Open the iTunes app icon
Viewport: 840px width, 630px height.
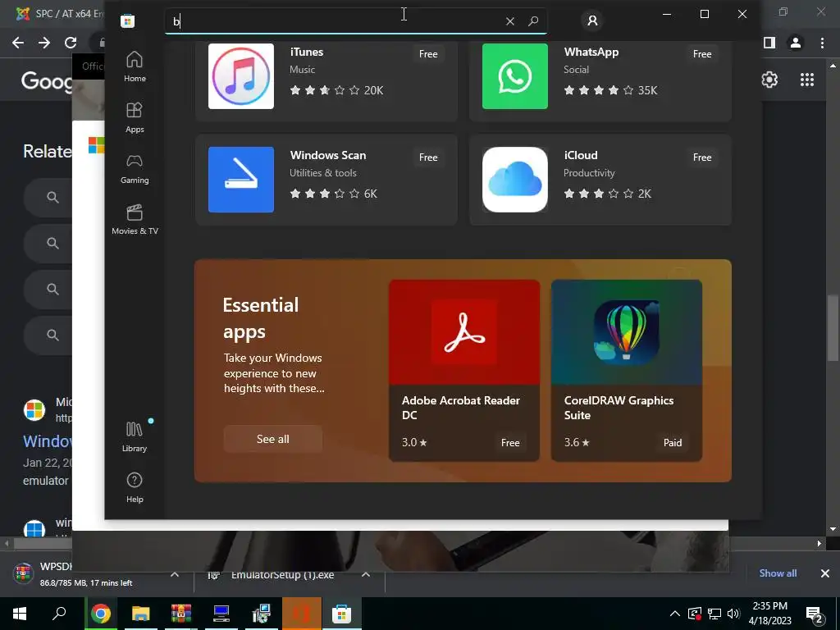(x=241, y=76)
